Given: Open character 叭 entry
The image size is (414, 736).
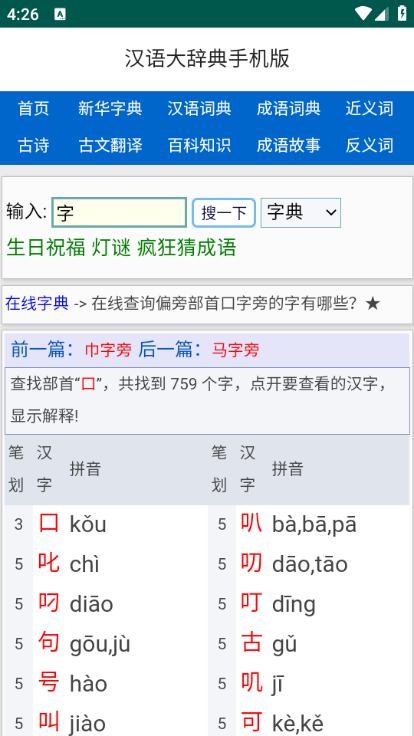Looking at the screenshot, I should coord(252,523).
